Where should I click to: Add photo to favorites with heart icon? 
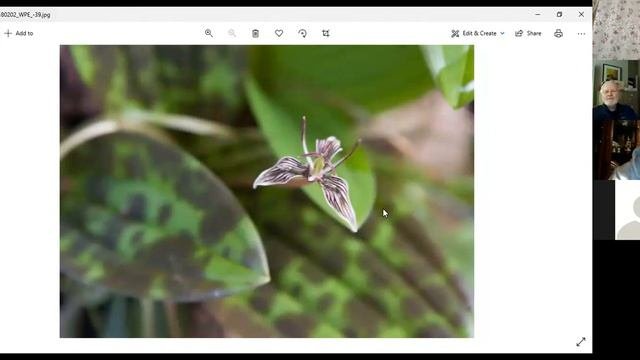279,33
